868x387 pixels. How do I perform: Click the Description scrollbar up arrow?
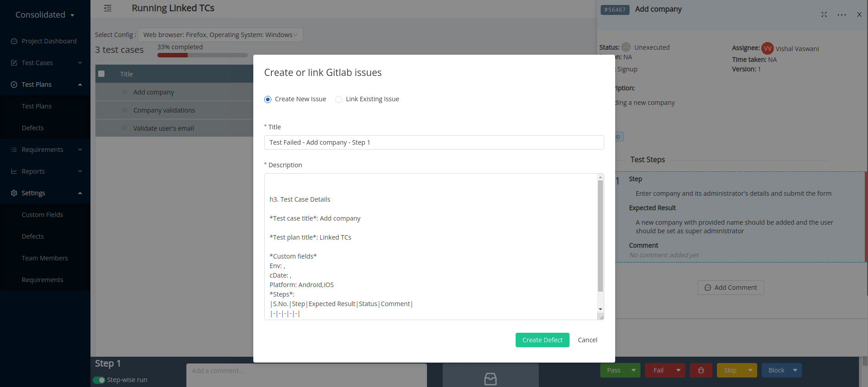coord(600,177)
